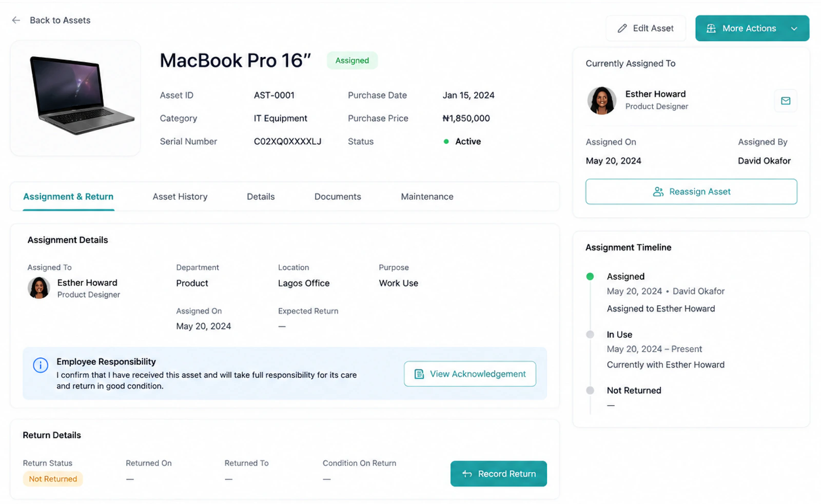Select the serial number C02XQ0XXXXLJ
This screenshot has height=504, width=821.
coord(287,141)
